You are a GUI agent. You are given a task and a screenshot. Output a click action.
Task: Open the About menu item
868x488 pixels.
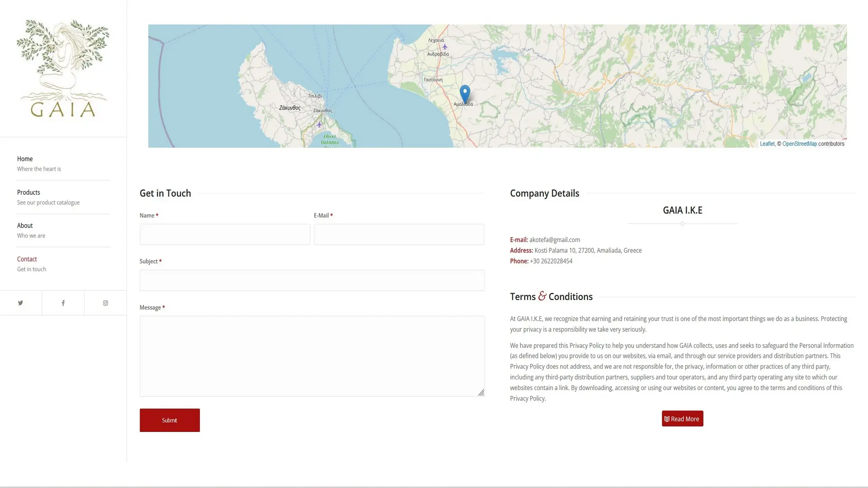coord(25,225)
